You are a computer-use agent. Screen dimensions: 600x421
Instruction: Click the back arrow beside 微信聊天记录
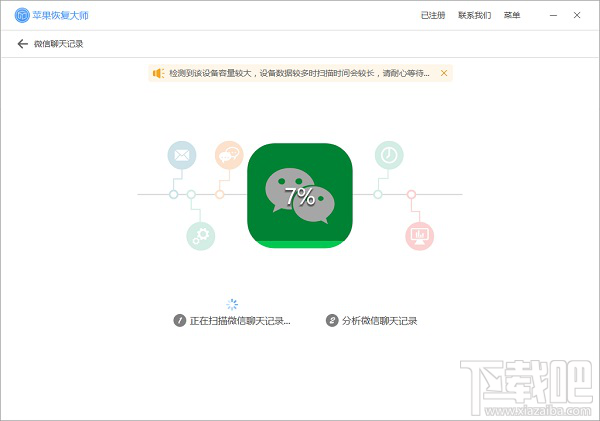tap(23, 44)
